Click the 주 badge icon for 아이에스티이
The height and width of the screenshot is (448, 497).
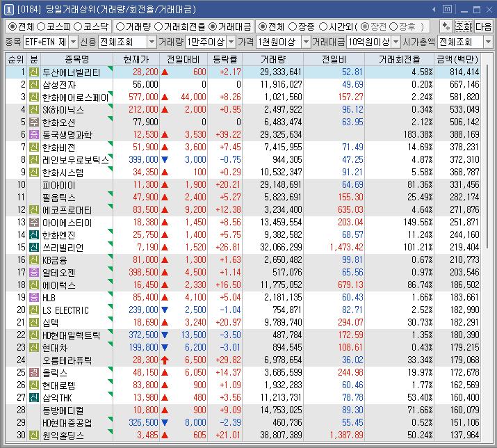tap(34, 223)
